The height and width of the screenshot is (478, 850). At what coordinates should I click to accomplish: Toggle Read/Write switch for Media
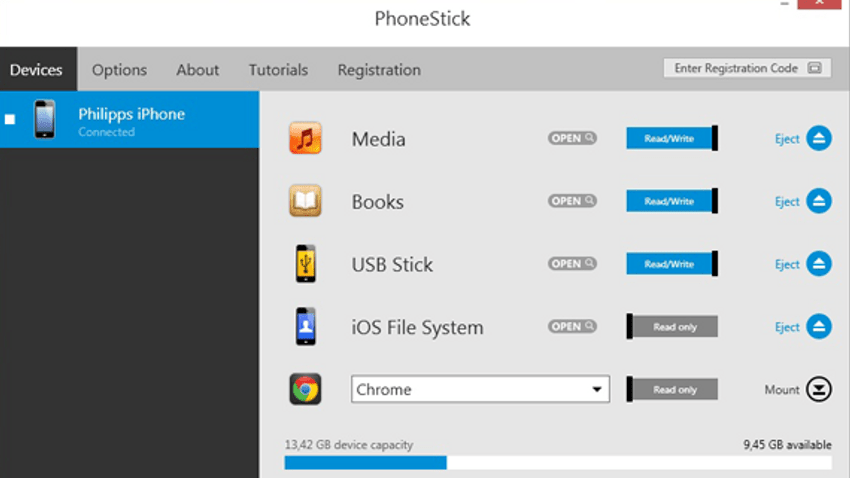point(672,138)
